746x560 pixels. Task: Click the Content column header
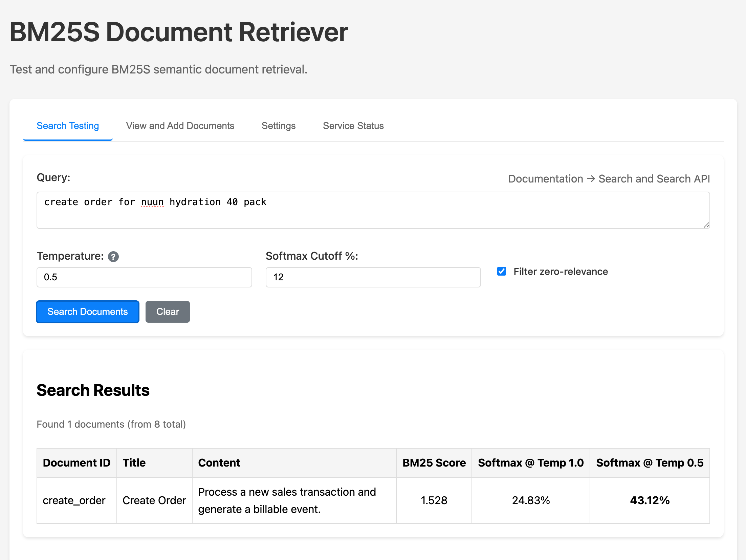coord(294,463)
